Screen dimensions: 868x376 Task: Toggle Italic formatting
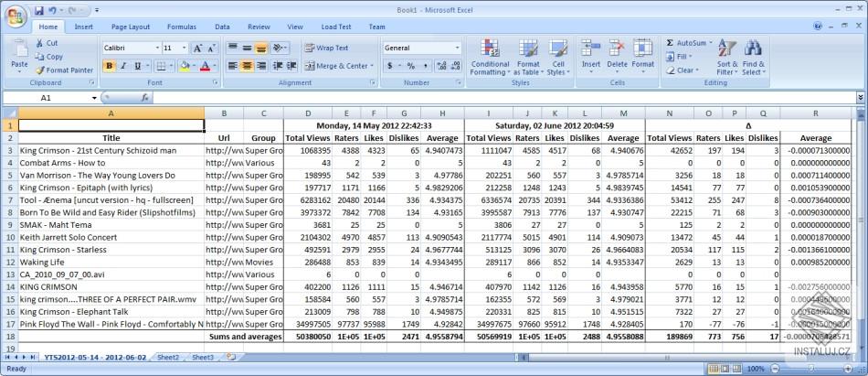pos(123,66)
